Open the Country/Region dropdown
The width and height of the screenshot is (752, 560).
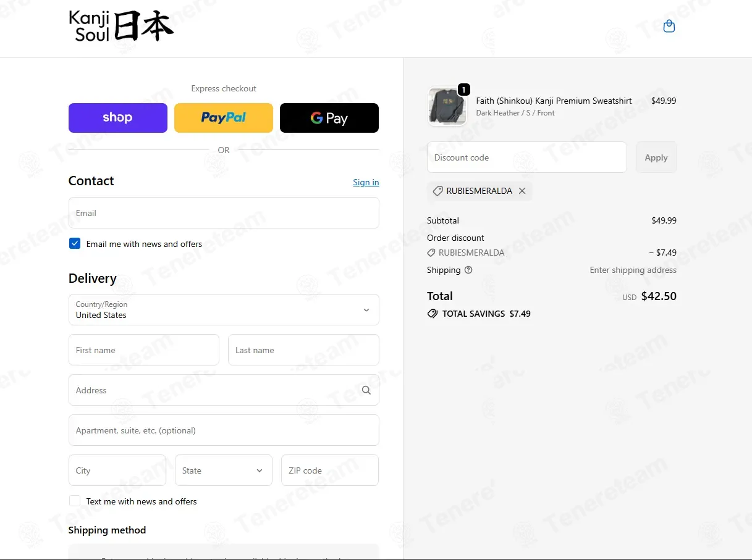(x=224, y=309)
